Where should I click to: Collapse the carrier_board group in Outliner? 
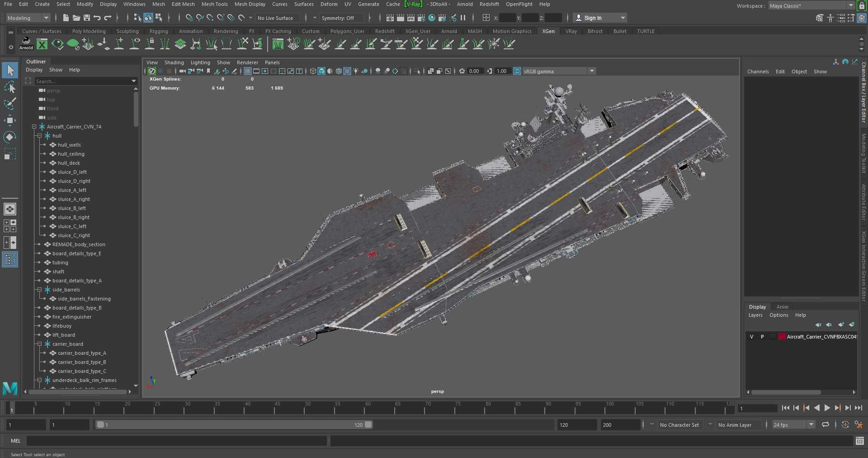click(39, 344)
